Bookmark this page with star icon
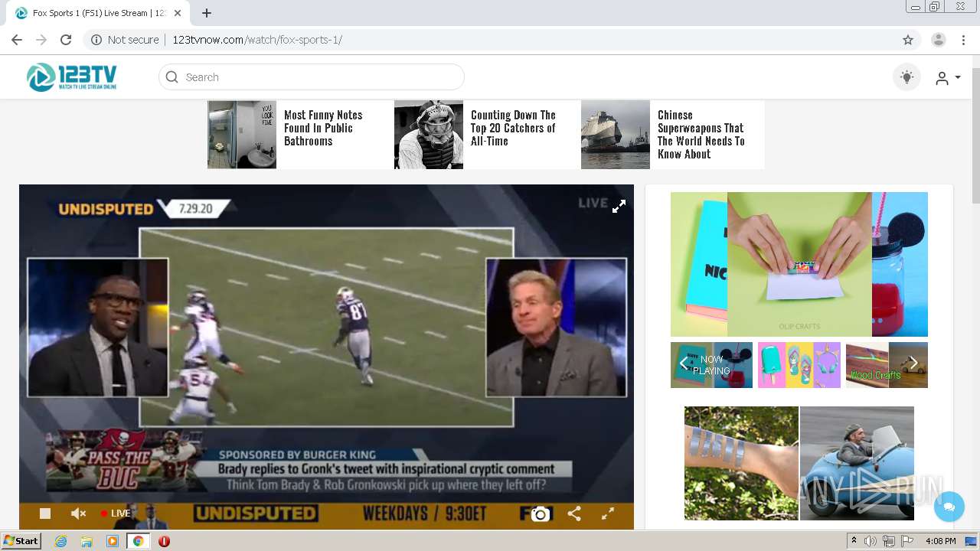980x551 pixels. tap(908, 40)
